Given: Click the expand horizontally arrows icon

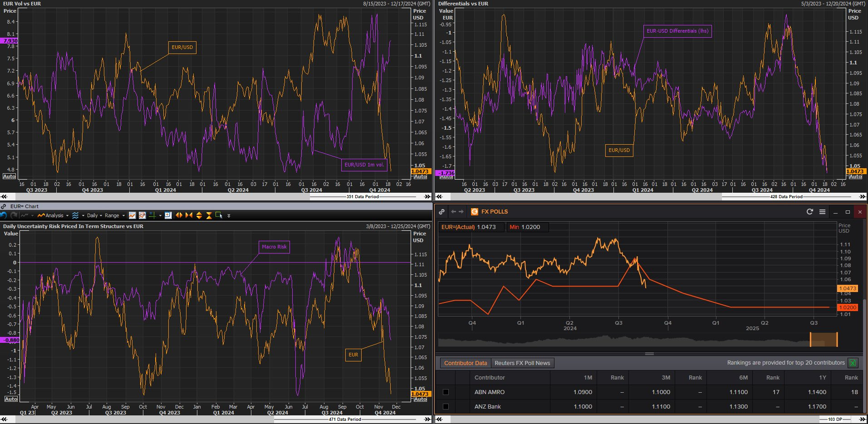Looking at the screenshot, I should [179, 215].
